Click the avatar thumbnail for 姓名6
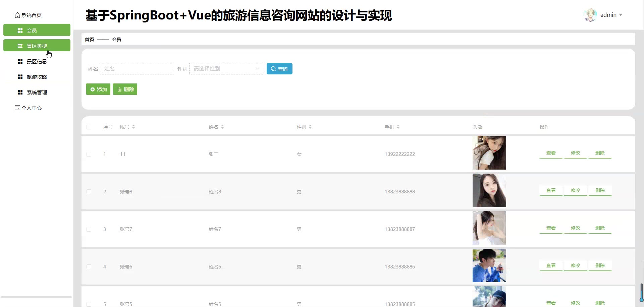The width and height of the screenshot is (644, 307). [x=489, y=265]
